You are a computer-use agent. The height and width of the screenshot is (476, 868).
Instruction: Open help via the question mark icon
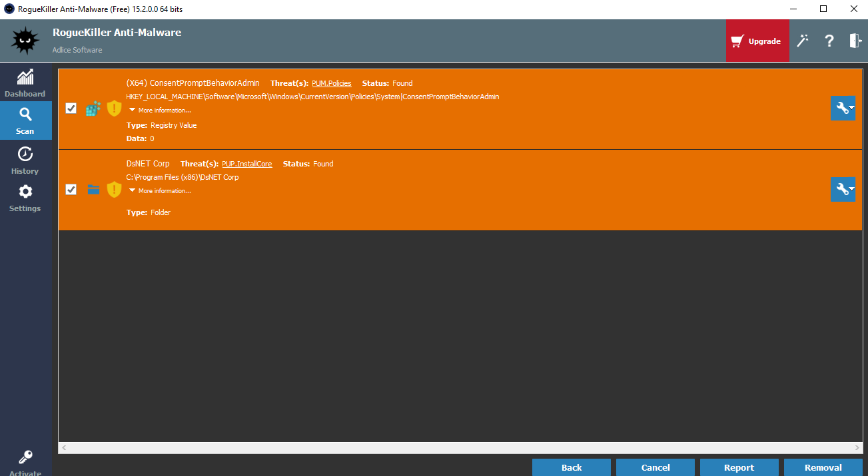point(829,41)
